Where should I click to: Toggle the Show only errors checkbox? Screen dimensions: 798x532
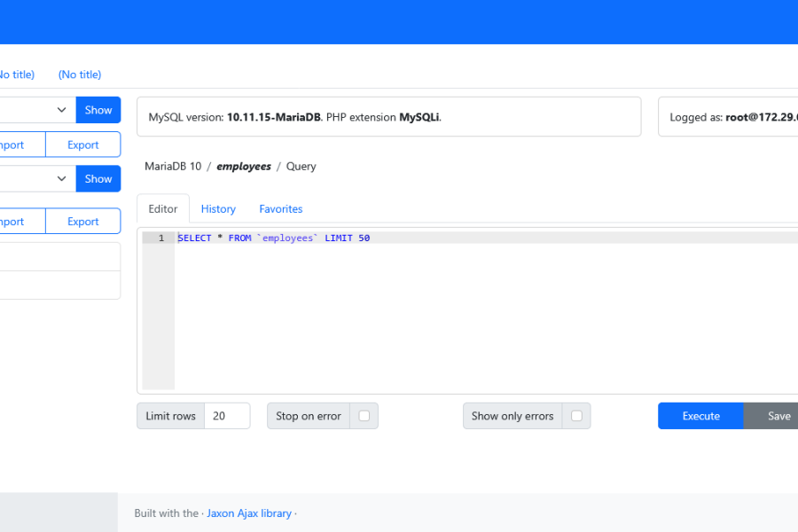576,416
